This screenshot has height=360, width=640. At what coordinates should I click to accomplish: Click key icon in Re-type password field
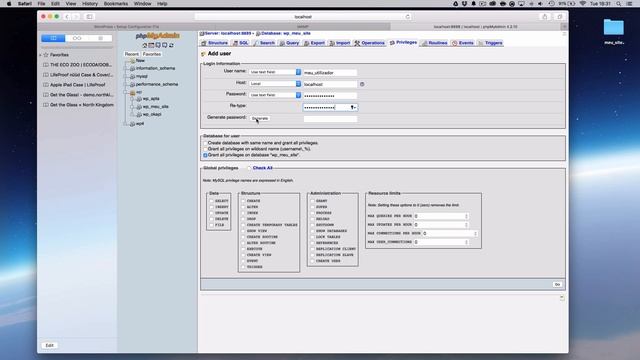[353, 107]
